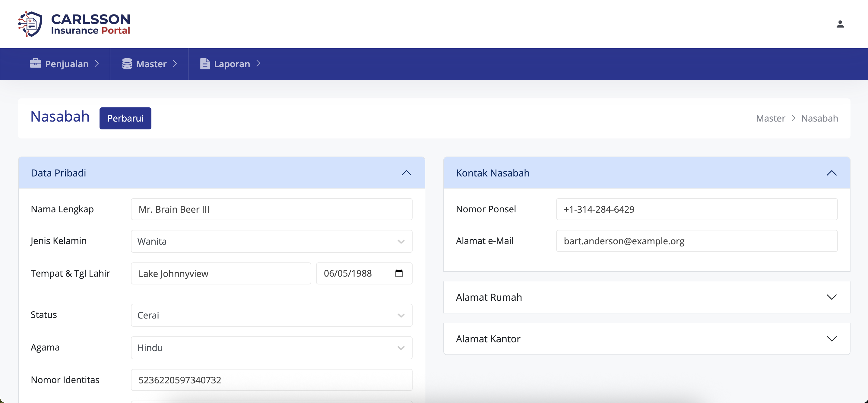Expand the Alamat Kantor section
The image size is (868, 403).
point(647,339)
